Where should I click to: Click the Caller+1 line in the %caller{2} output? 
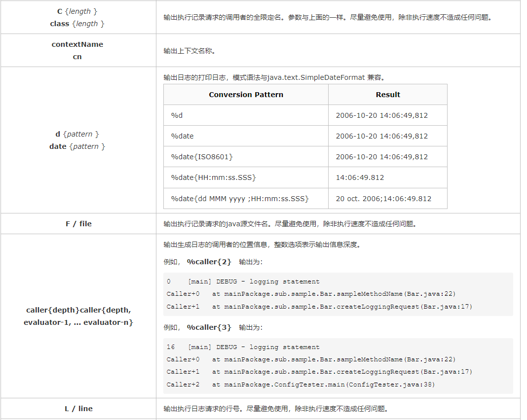coord(319,307)
